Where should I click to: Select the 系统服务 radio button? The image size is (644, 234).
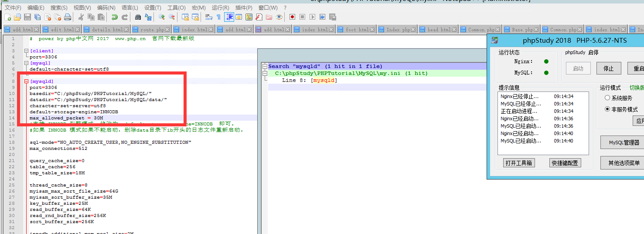coord(607,98)
